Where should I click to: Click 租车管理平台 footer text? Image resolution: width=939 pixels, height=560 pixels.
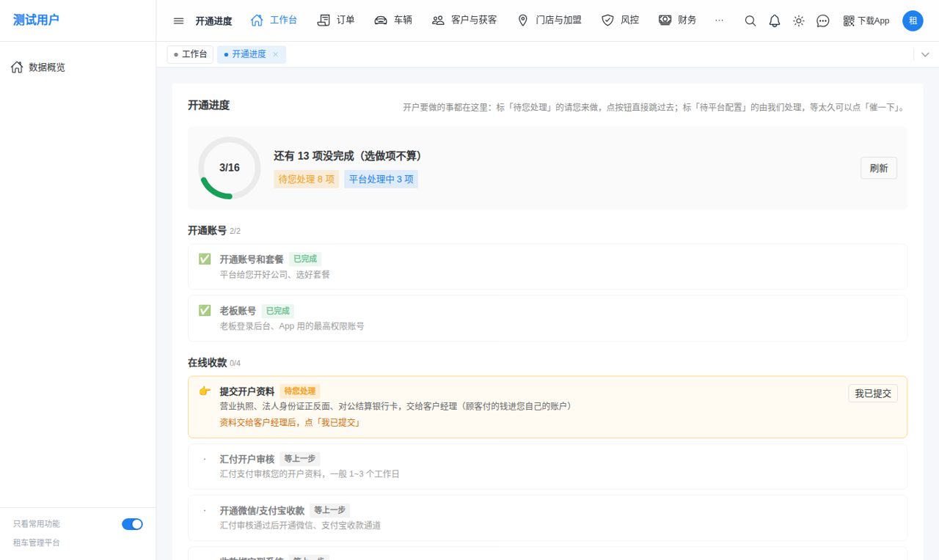coord(37,543)
